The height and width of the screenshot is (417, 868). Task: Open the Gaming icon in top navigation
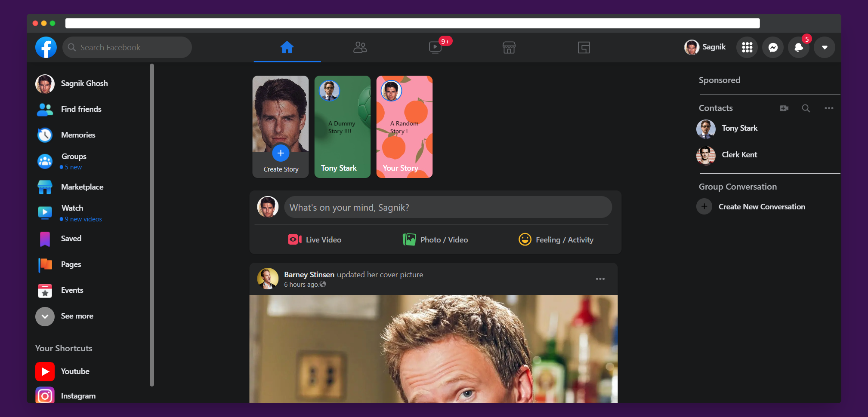[584, 47]
